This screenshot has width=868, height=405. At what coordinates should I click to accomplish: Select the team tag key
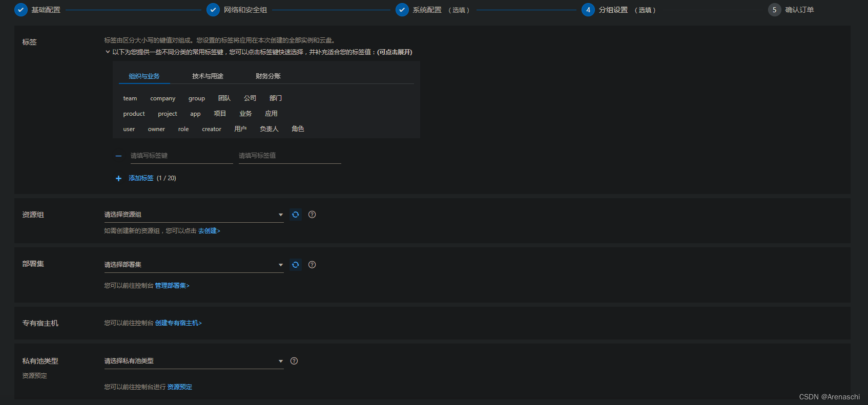(130, 98)
